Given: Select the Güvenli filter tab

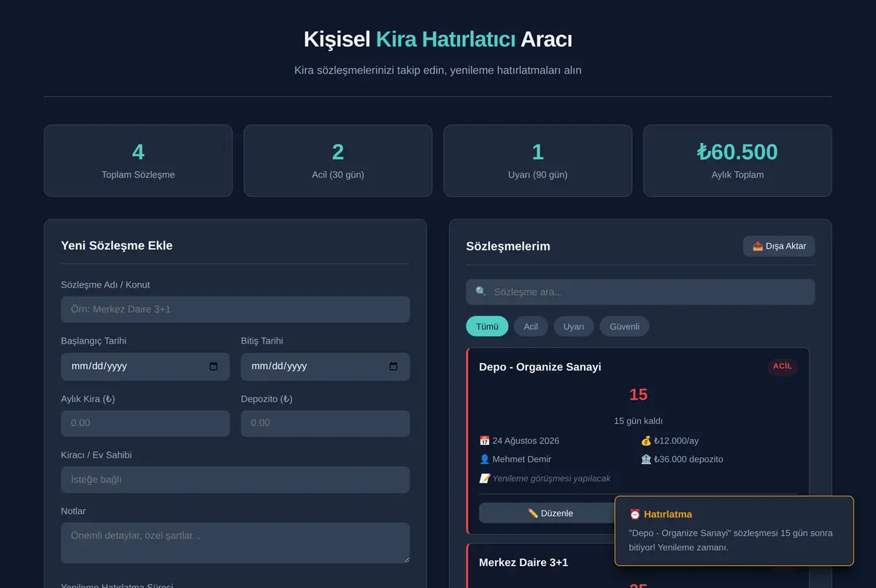Looking at the screenshot, I should pos(624,326).
